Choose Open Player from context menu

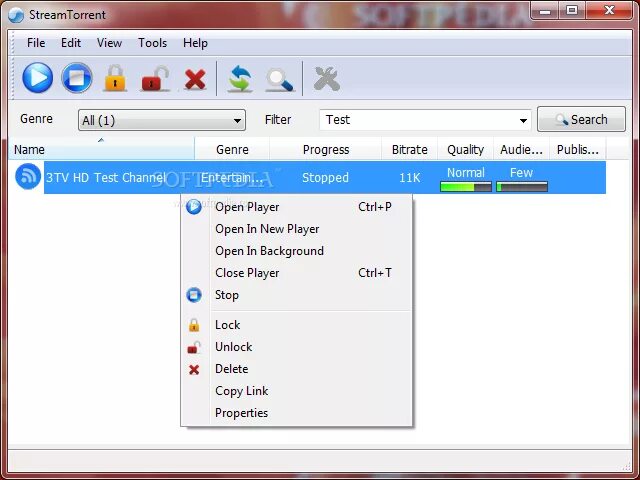click(296, 207)
